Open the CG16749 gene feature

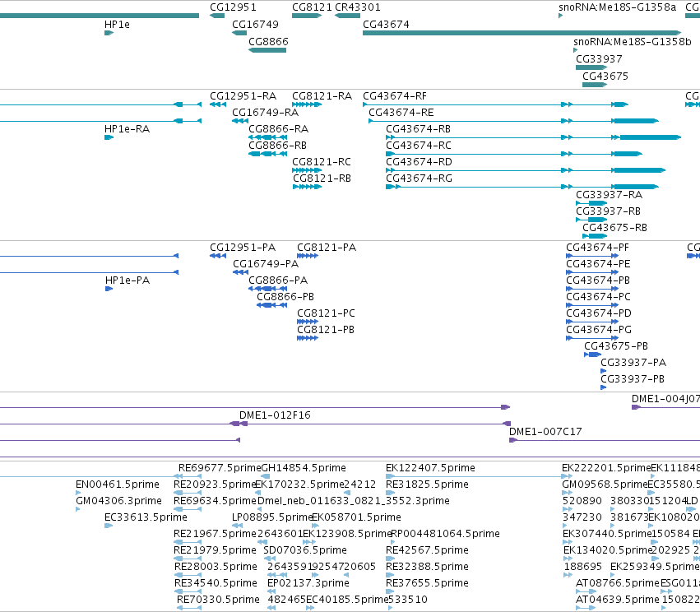[239, 33]
